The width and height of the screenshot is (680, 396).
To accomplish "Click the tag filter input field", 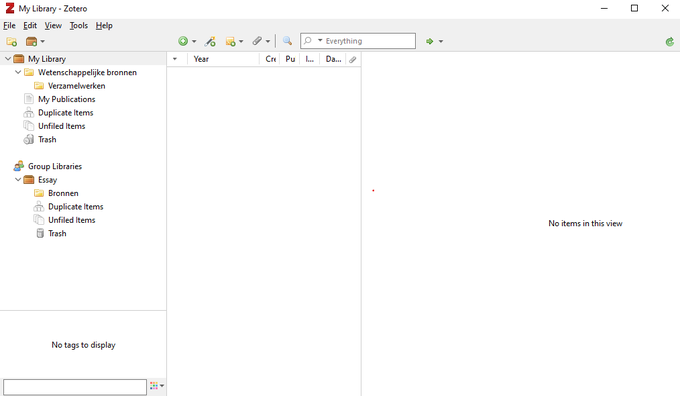I will (75, 386).
